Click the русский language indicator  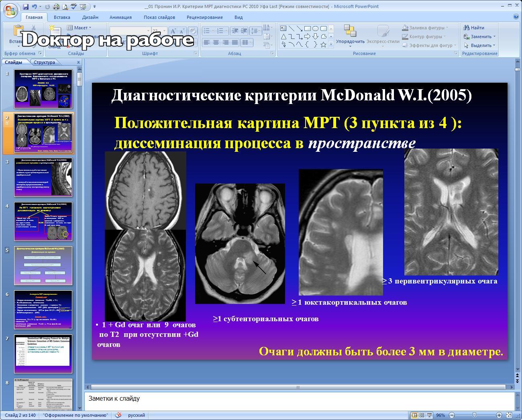click(136, 415)
